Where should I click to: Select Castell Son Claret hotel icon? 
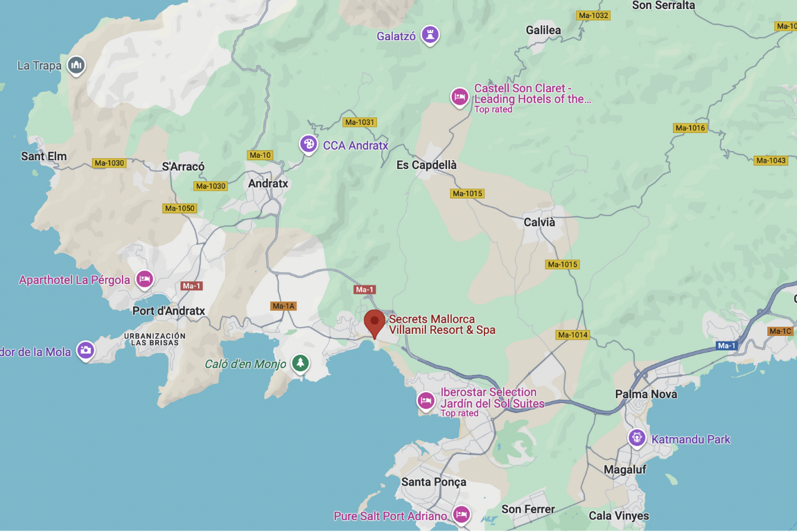click(459, 97)
